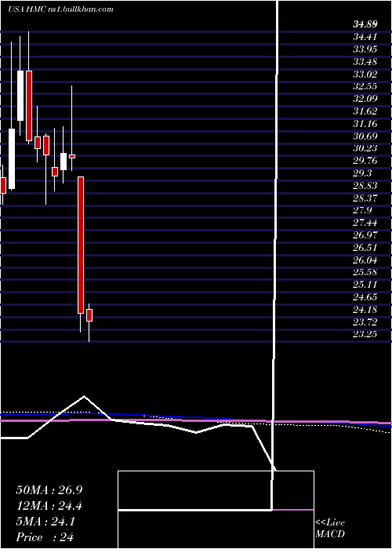This screenshot has height=549, width=392.
Task: Click the 27.44 price axis label
Action: pyautogui.click(x=365, y=223)
